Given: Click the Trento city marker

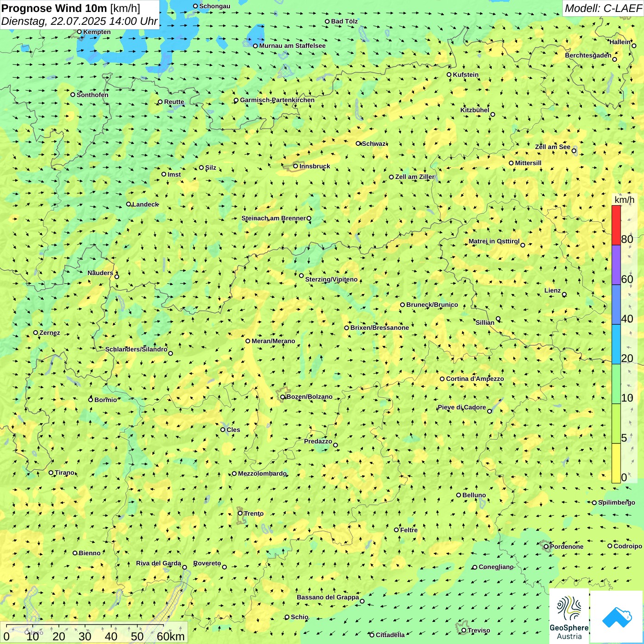Looking at the screenshot, I should [240, 513].
